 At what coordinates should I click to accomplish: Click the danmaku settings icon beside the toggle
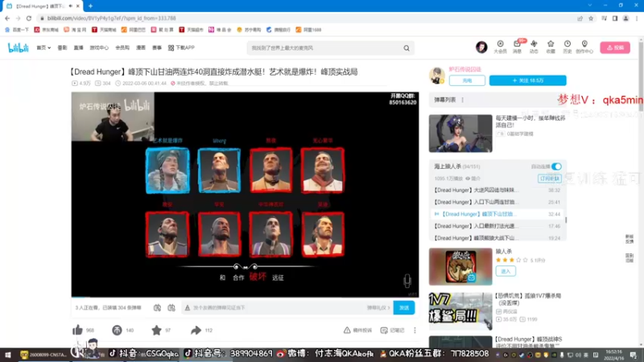171,308
